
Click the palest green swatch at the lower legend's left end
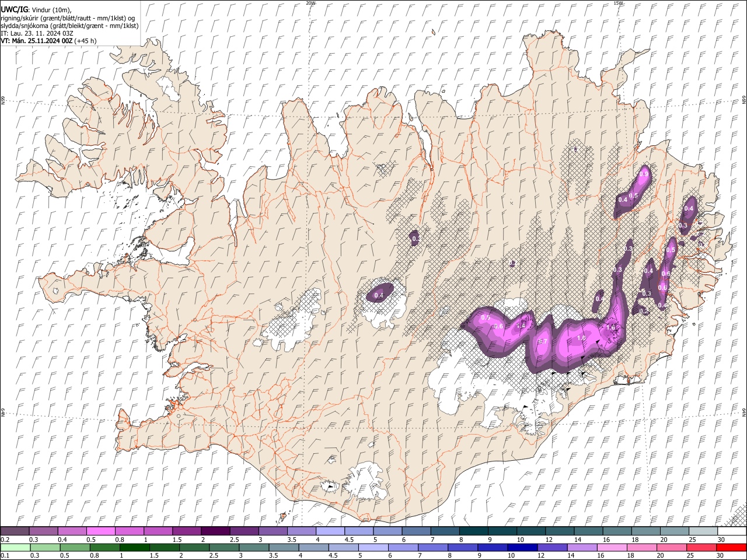15,547
